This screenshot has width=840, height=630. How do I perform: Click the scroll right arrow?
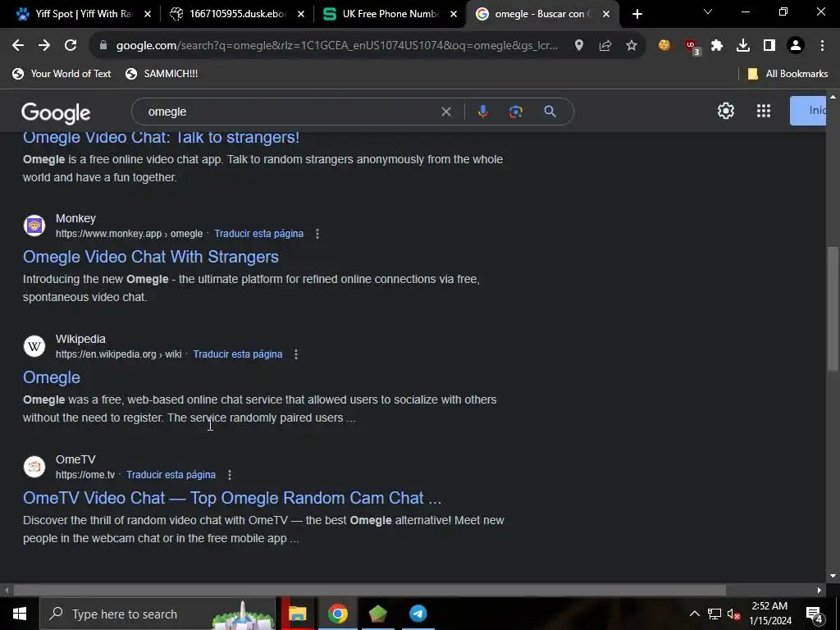coord(819,591)
